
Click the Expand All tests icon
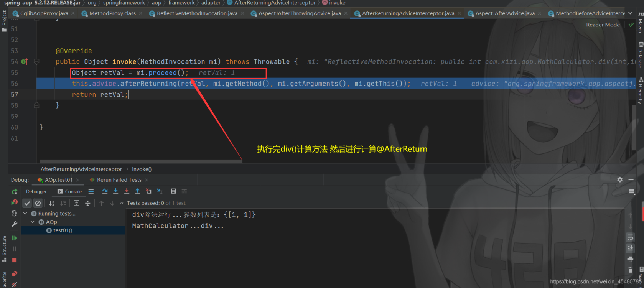(x=77, y=203)
